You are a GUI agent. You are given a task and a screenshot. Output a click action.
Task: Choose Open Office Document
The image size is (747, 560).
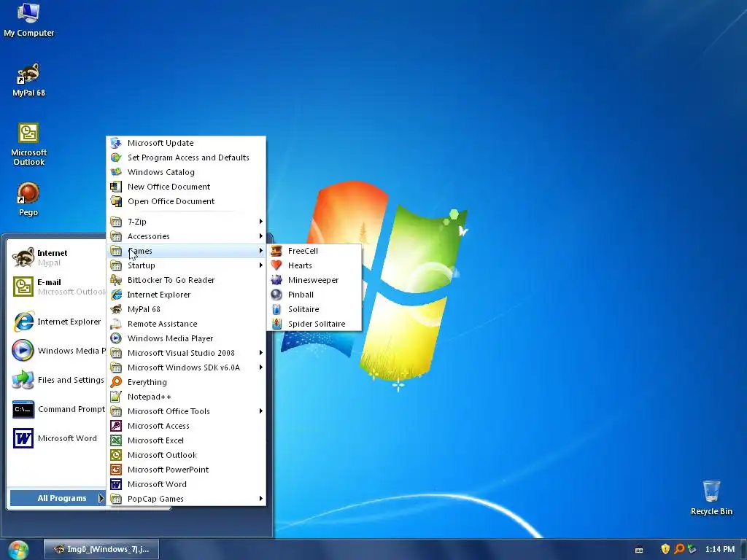186,201
